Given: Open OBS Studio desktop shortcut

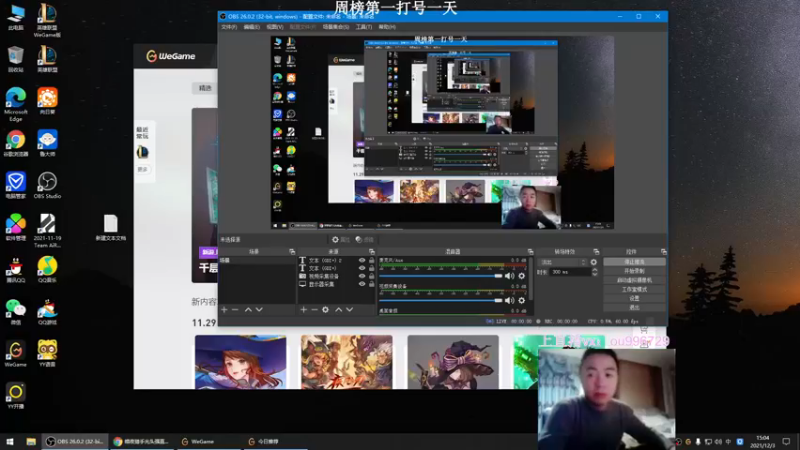Looking at the screenshot, I should click(47, 184).
